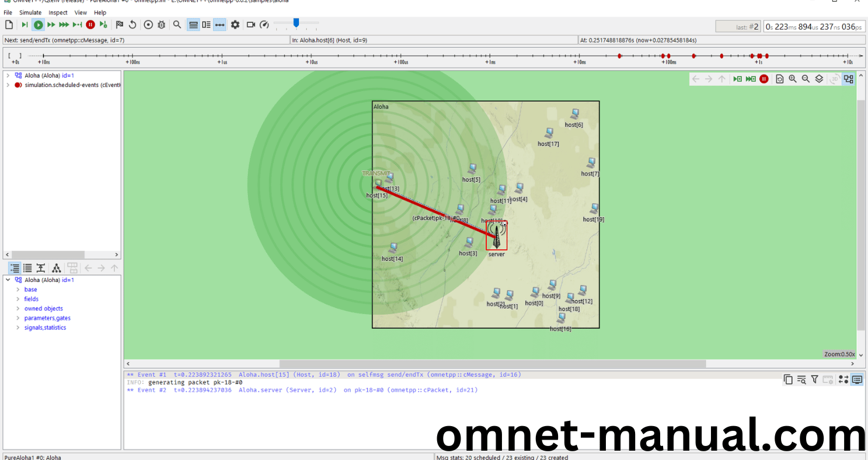The height and width of the screenshot is (460, 868).
Task: Click the Step single event button
Action: [x=25, y=25]
